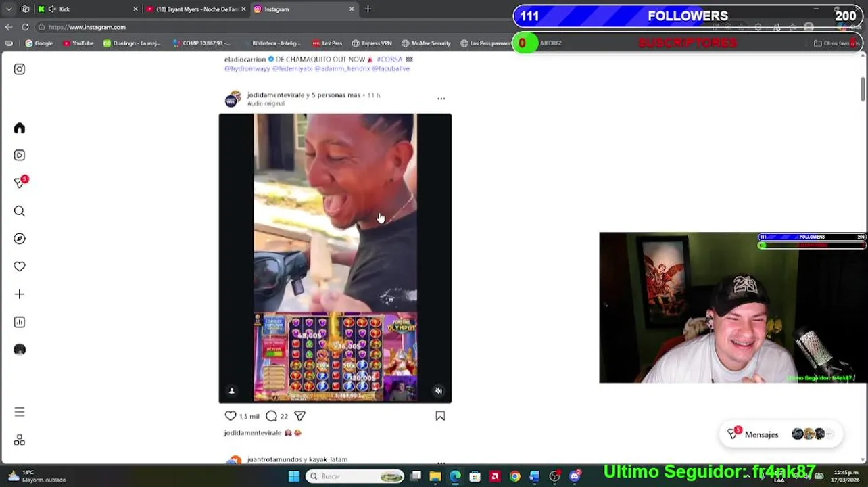Expand the tab search dropdown
The height and width of the screenshot is (487, 868).
coord(9,9)
